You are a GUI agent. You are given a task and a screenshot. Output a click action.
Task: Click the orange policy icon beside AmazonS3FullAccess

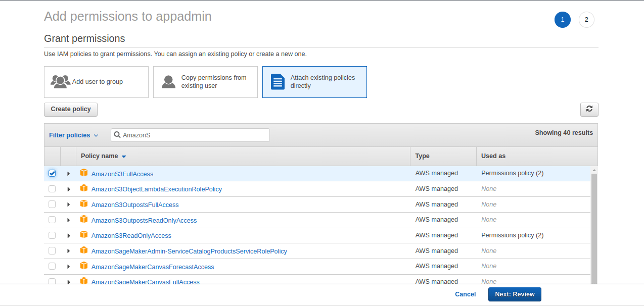(x=84, y=173)
